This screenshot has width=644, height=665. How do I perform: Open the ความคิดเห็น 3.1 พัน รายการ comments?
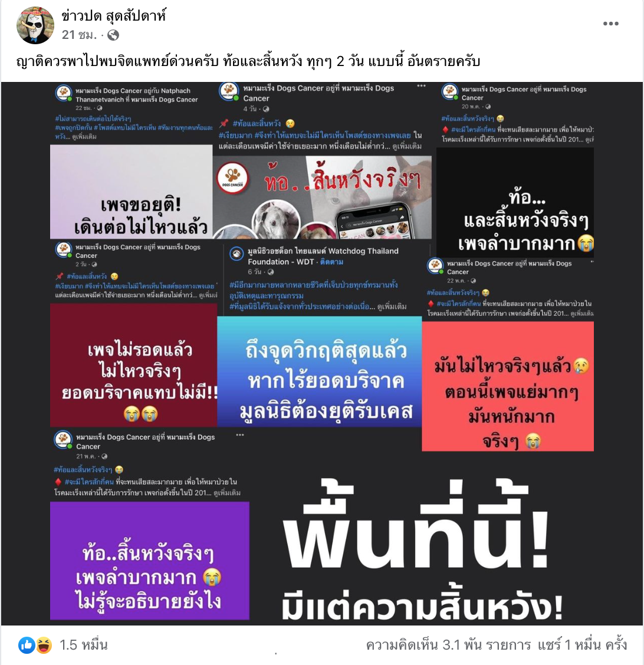pos(448,645)
